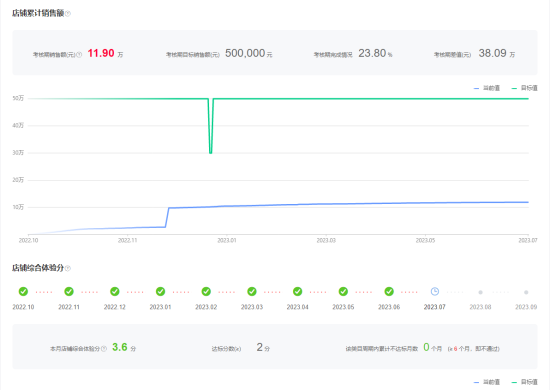Image resolution: width=550 pixels, height=390 pixels.
Task: Click the green 3.6 分 score value
Action: 124,348
